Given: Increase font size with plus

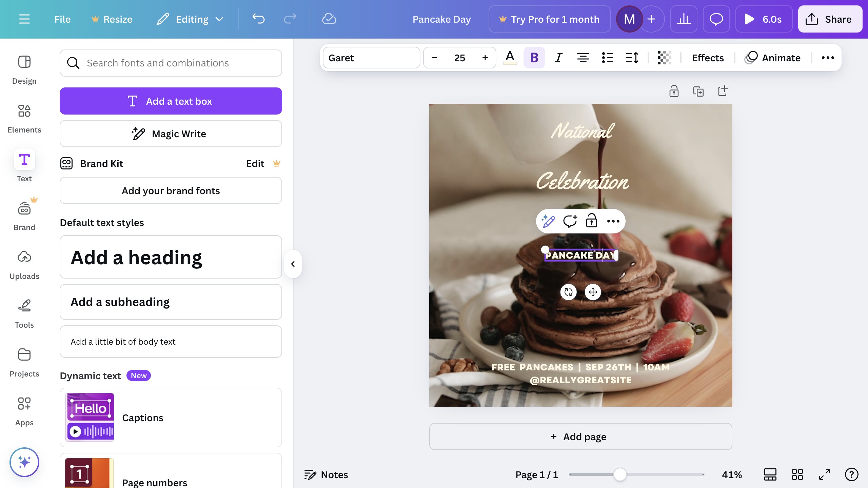Looking at the screenshot, I should (x=485, y=58).
